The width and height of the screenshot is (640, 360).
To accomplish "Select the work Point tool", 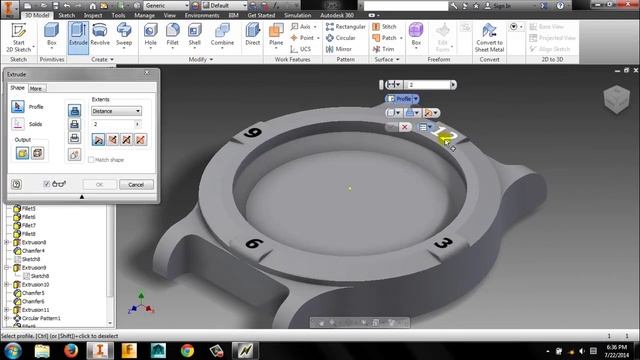I will click(x=304, y=38).
